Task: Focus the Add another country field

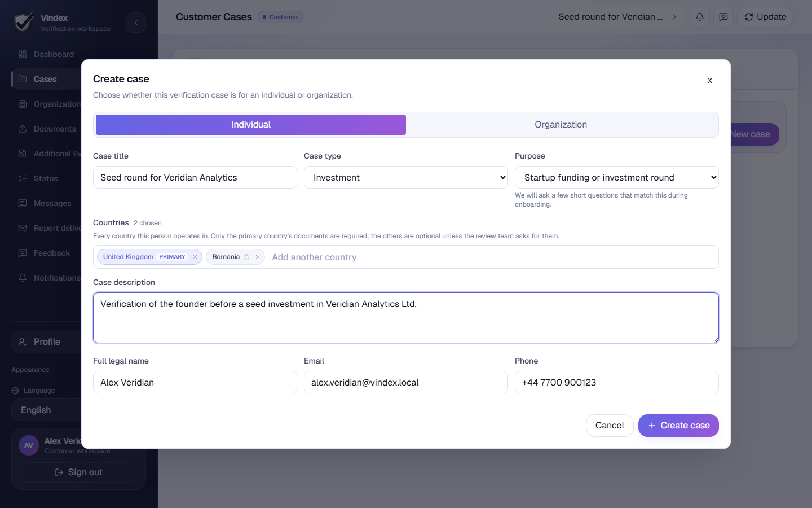Action: click(x=493, y=257)
